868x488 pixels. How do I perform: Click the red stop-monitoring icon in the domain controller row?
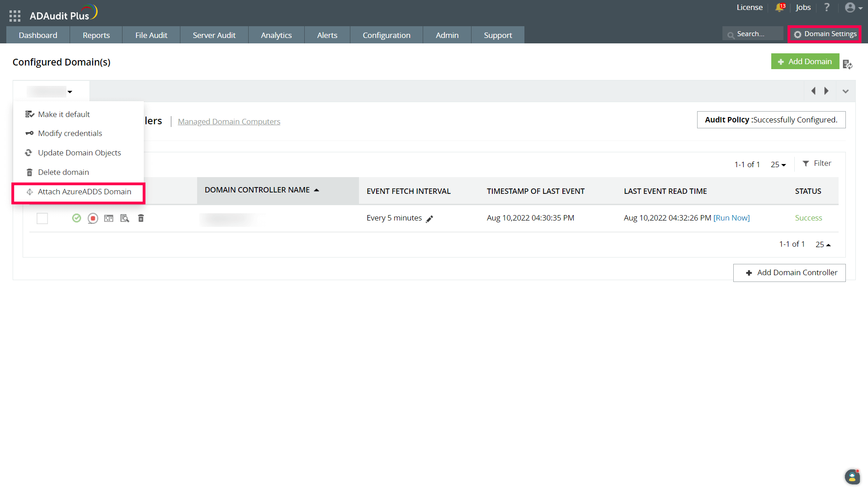tap(93, 218)
